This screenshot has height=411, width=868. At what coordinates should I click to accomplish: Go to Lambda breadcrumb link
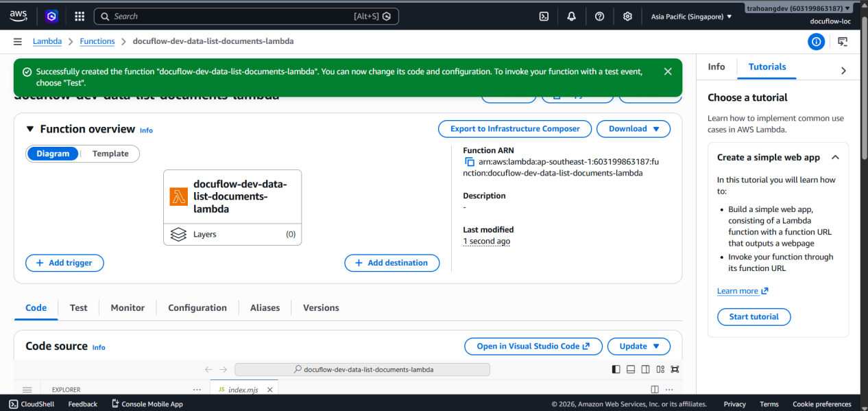47,41
